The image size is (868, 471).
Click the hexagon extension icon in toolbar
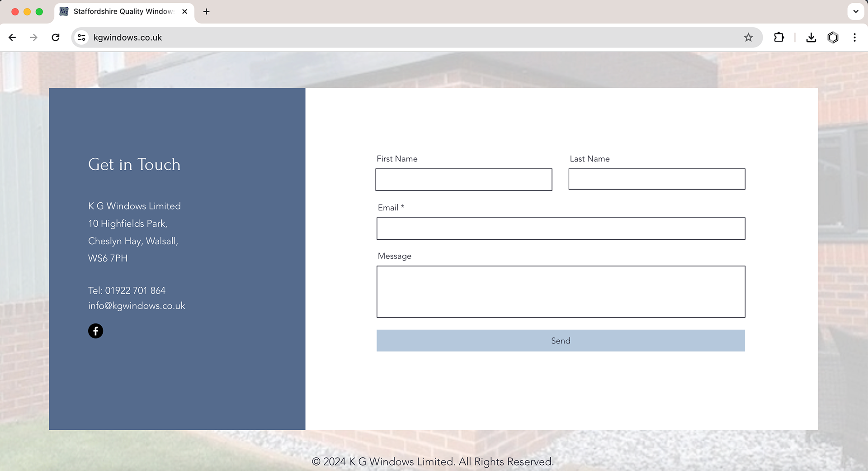[x=833, y=38]
